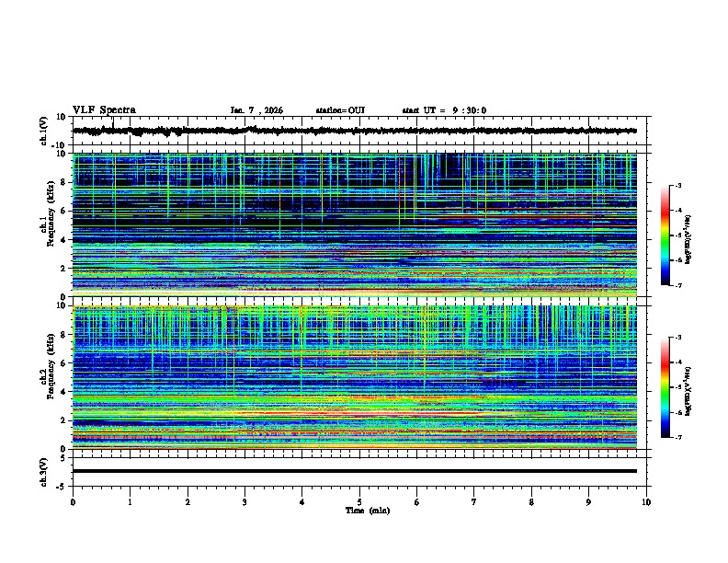Click the "start UT = 9:30:0" header text
This screenshot has height=563, width=728.
click(444, 110)
